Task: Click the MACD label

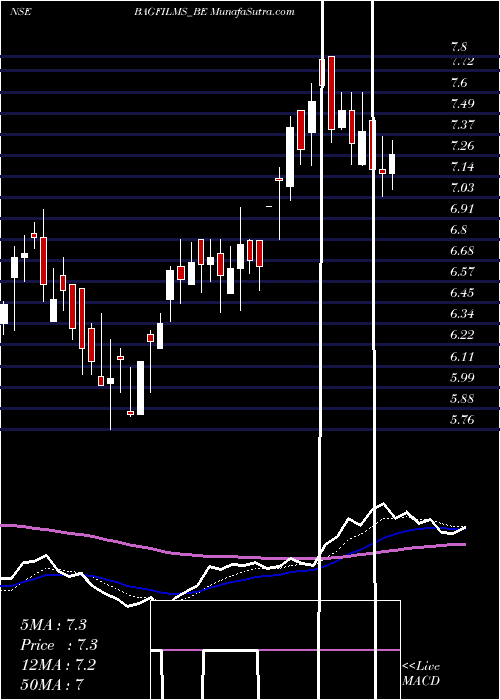Action: pyautogui.click(x=421, y=681)
